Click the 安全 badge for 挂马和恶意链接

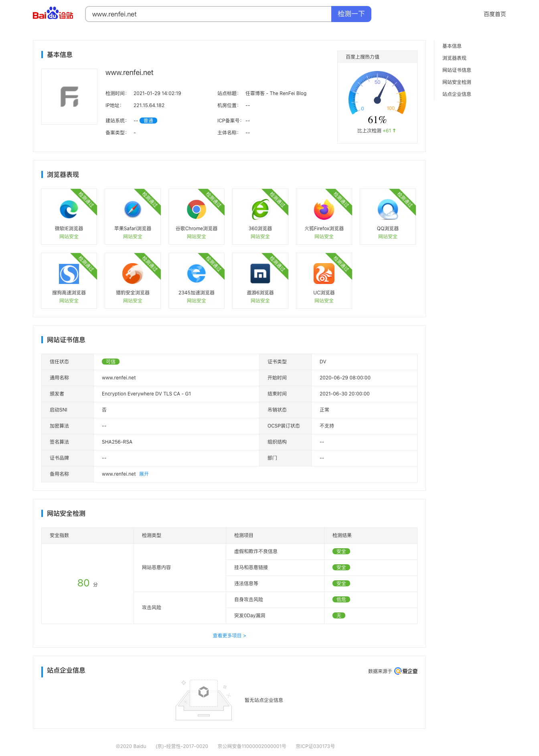[341, 568]
